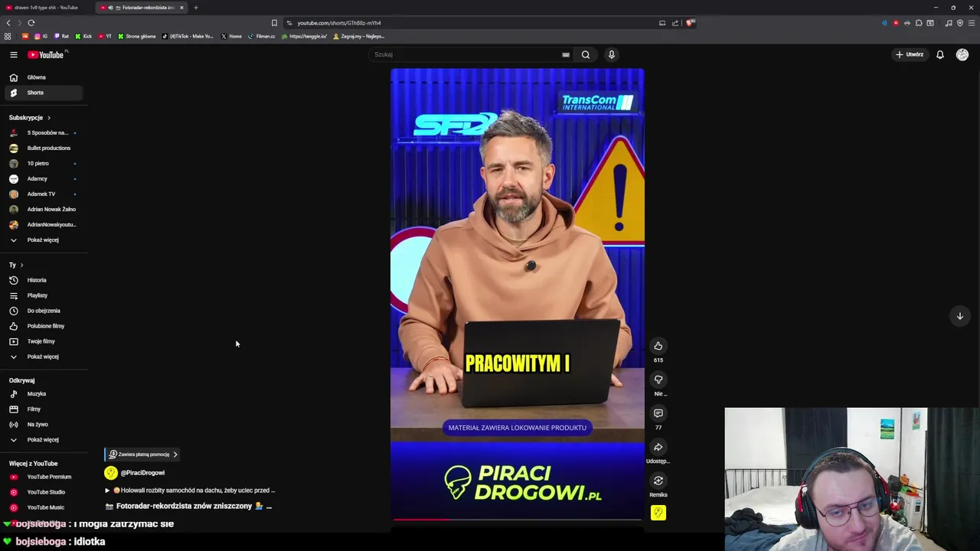The height and width of the screenshot is (551, 980).
Task: Open Playlisty in sidebar
Action: pos(44,295)
